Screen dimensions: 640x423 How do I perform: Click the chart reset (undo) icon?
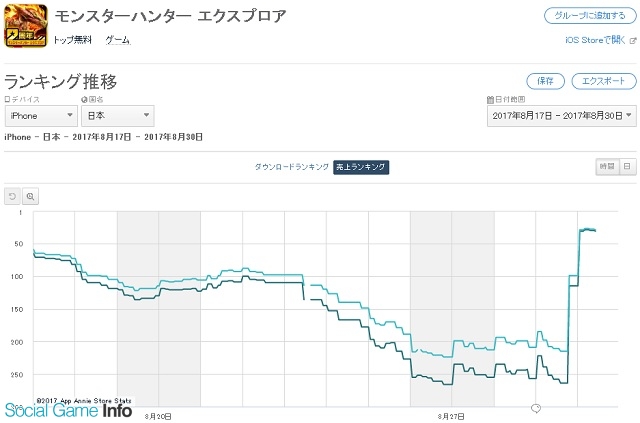(12, 196)
